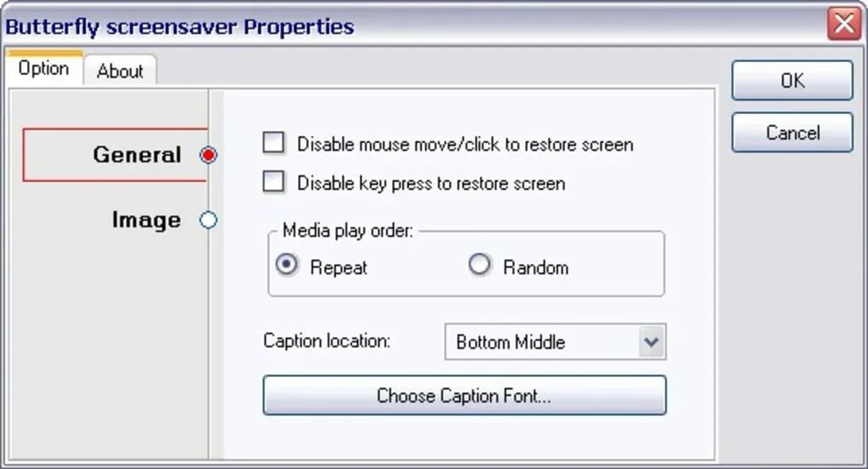Enable Disable mouse move/click to restore checkbox
Viewport: 868px width, 469px height.
click(273, 143)
